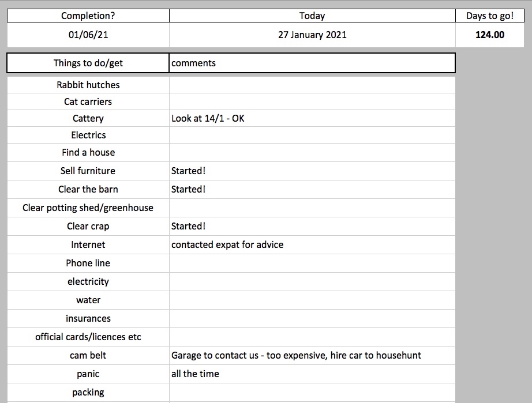Click the 'Clear potting shed/greenhouse' cell
532x403 pixels.
pos(88,208)
